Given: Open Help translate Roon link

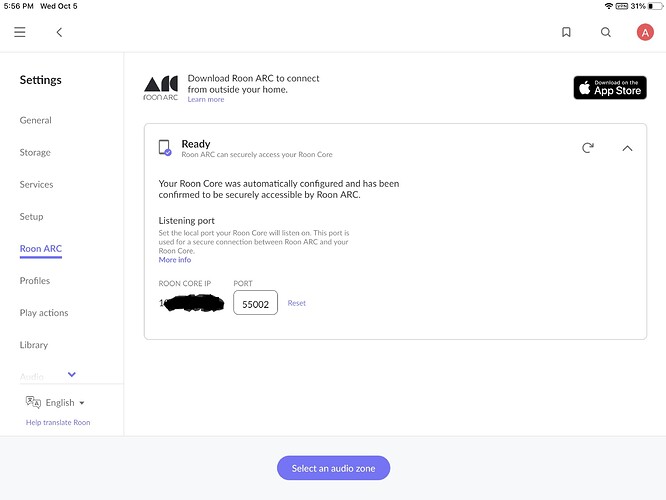Looking at the screenshot, I should [58, 422].
